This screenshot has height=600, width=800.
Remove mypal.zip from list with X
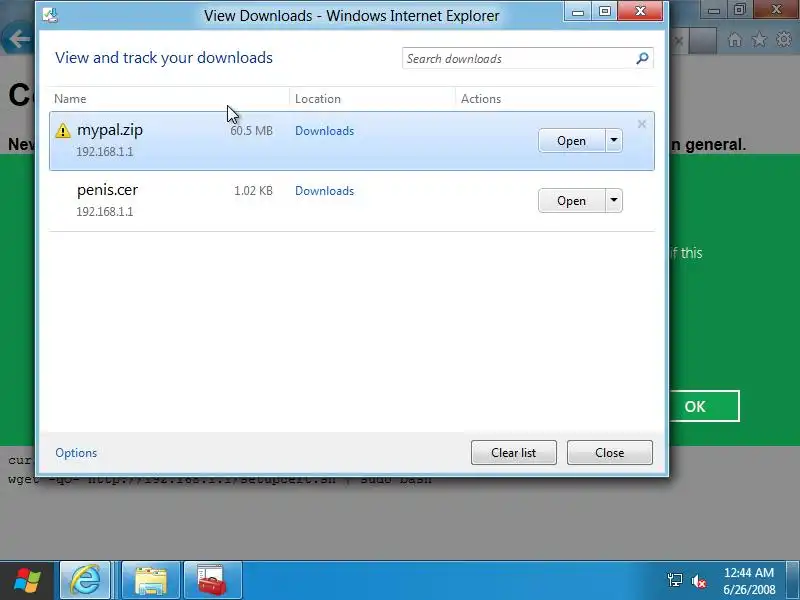click(642, 124)
